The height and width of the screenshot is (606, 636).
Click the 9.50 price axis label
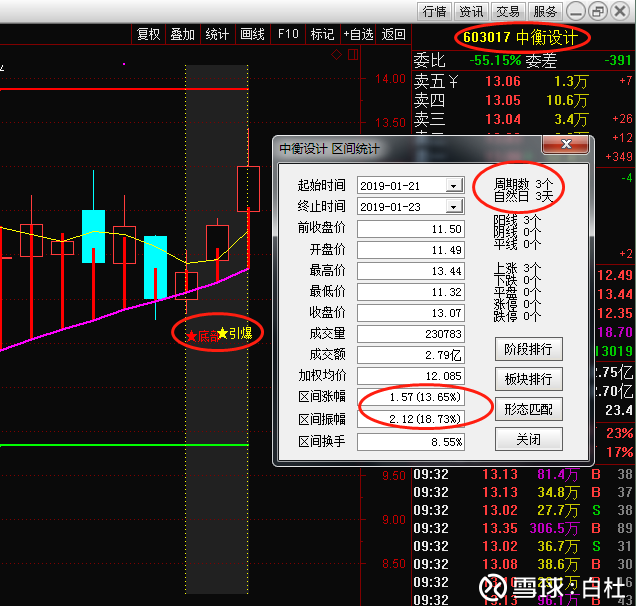393,475
